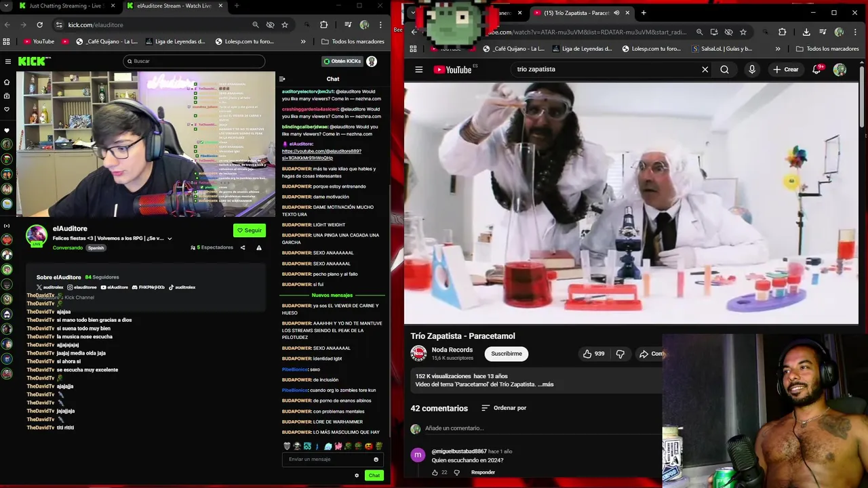Click 'Responder' under the 2024 comment
This screenshot has height=488, width=868.
point(483,472)
